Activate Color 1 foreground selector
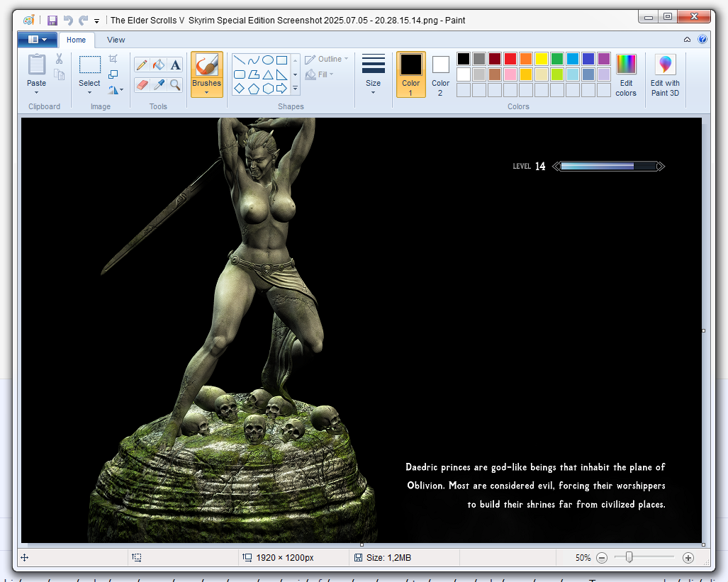This screenshot has width=728, height=582. [x=411, y=74]
